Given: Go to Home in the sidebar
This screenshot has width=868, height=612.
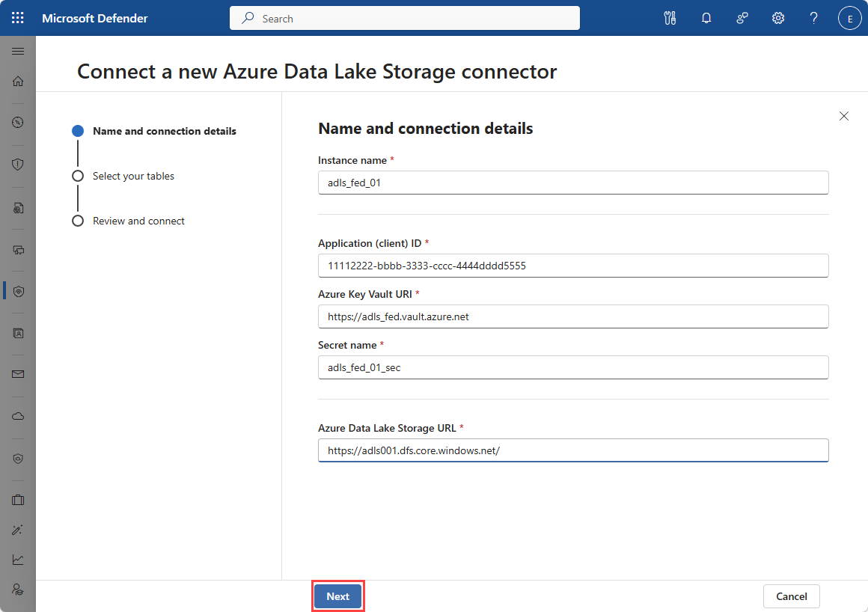Looking at the screenshot, I should coord(18,81).
